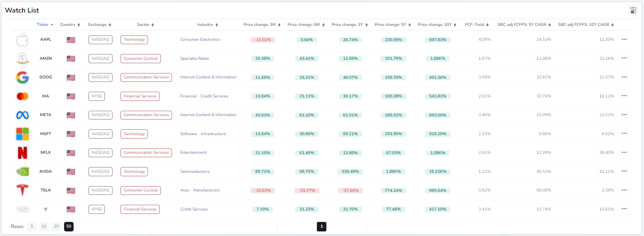Screen dimensions: 644x236
Task: Sort by Price change: 10Y
Action: (x=437, y=25)
